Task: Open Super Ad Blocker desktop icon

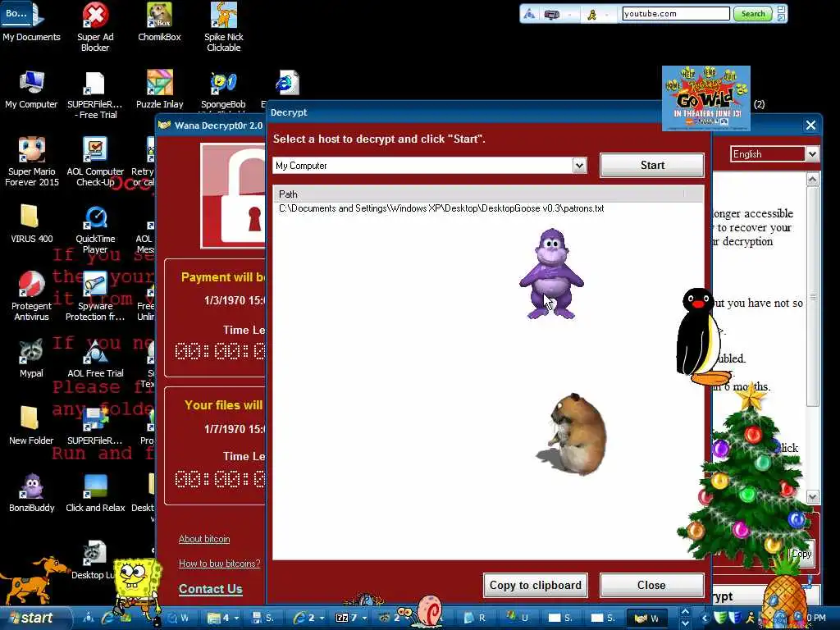Action: (95, 27)
